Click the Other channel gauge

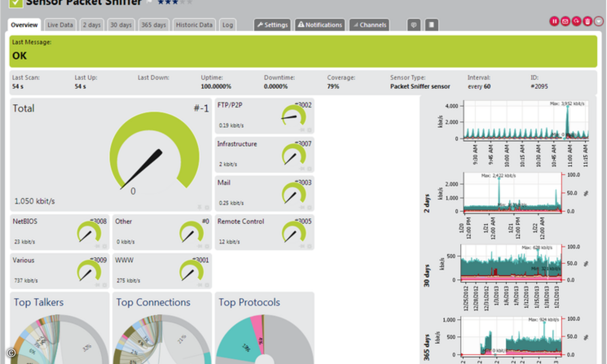[192, 232]
